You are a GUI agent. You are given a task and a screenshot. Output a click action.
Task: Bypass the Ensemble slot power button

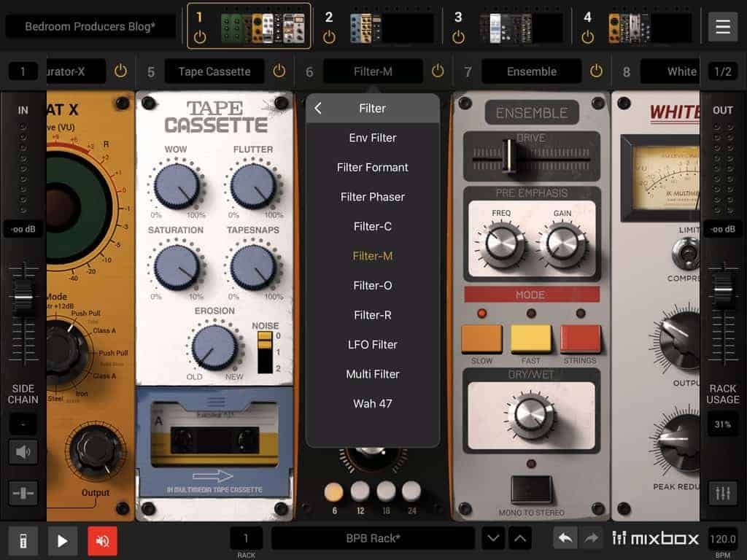597,71
